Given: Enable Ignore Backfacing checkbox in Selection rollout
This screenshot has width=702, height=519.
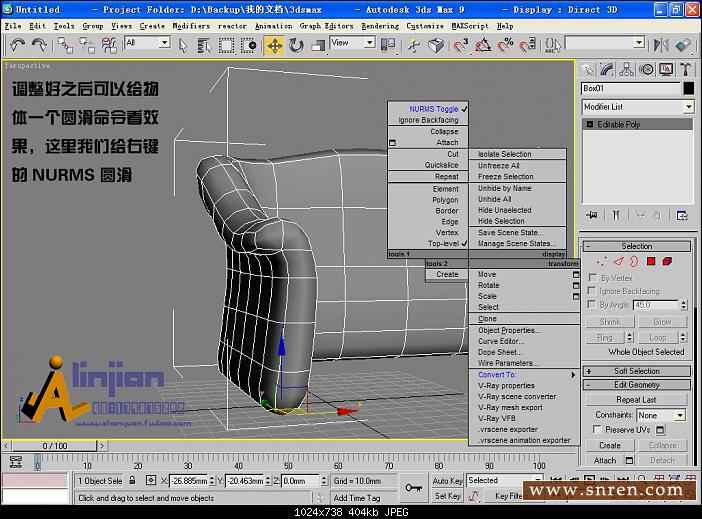Looking at the screenshot, I should [592, 291].
